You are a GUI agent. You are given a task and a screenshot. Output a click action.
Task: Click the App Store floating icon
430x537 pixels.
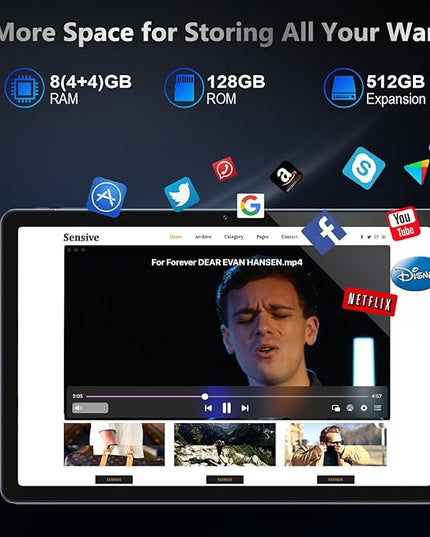[x=106, y=197]
